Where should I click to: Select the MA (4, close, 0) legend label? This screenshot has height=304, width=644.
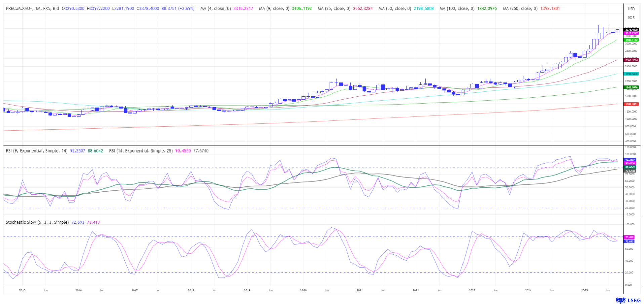pyautogui.click(x=215, y=9)
